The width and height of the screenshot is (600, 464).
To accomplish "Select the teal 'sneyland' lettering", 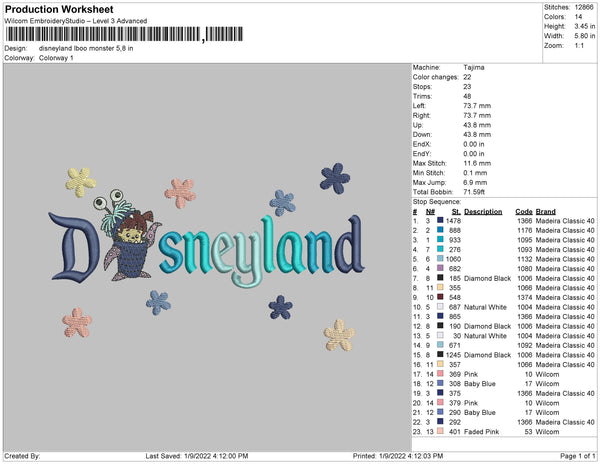I will point(261,251).
